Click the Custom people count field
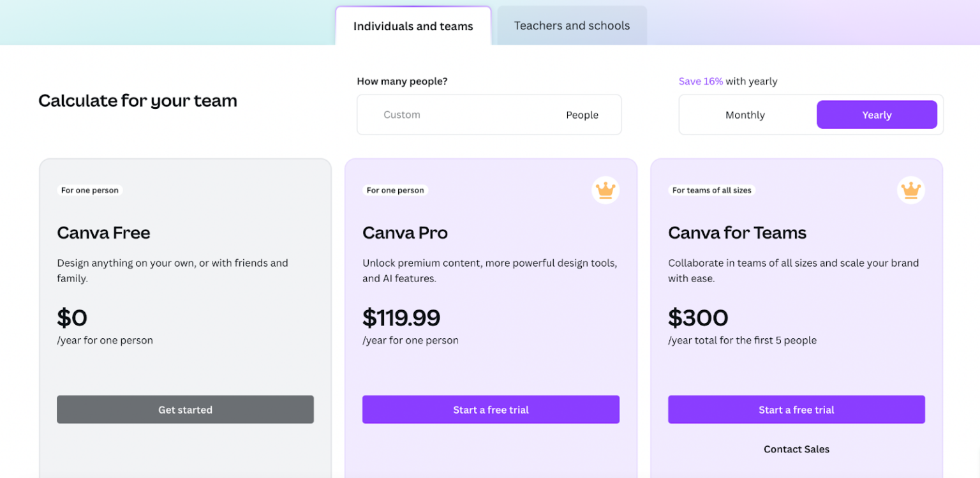 coord(447,115)
